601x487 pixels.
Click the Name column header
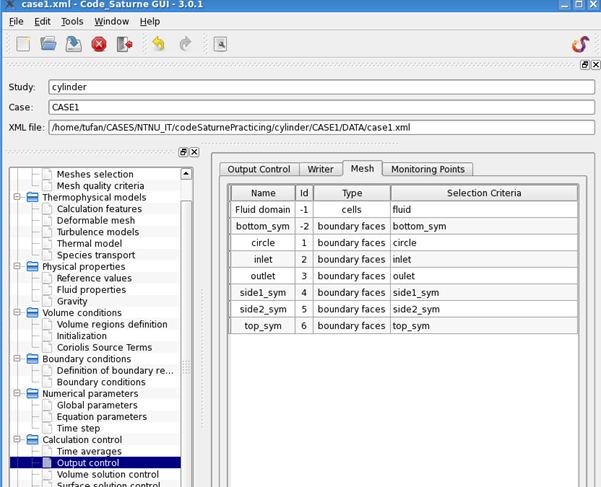pyautogui.click(x=263, y=193)
